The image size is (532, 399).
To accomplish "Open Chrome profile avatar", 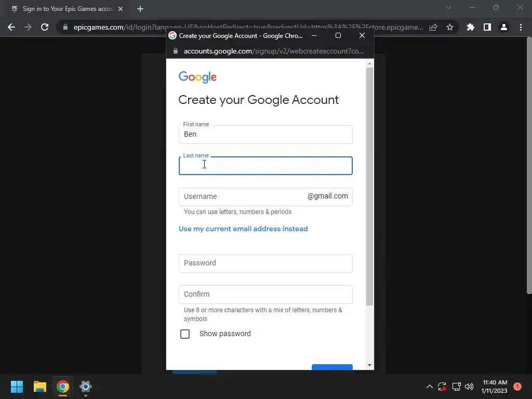I will pos(504,27).
